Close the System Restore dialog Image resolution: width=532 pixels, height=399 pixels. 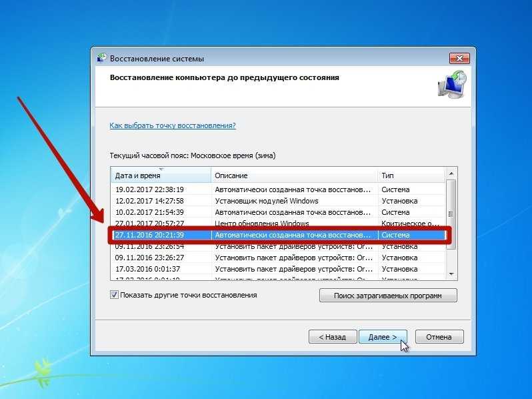coord(459,59)
